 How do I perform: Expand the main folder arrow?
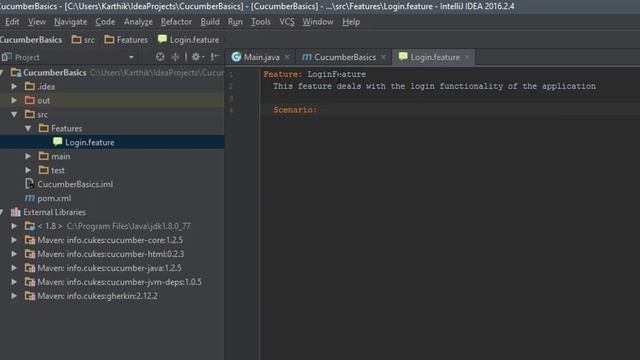pos(28,156)
